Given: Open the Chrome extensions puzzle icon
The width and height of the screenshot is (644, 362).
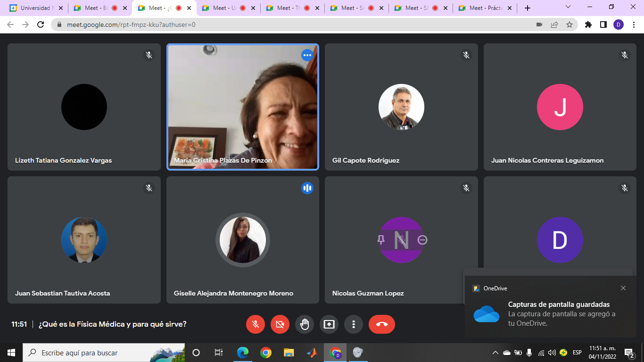Looking at the screenshot, I should (588, 25).
